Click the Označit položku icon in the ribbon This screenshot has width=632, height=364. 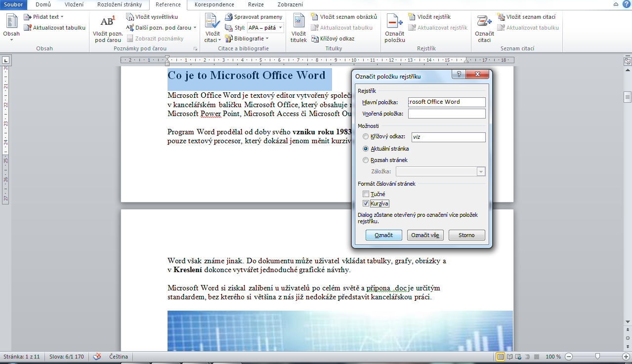pyautogui.click(x=395, y=21)
